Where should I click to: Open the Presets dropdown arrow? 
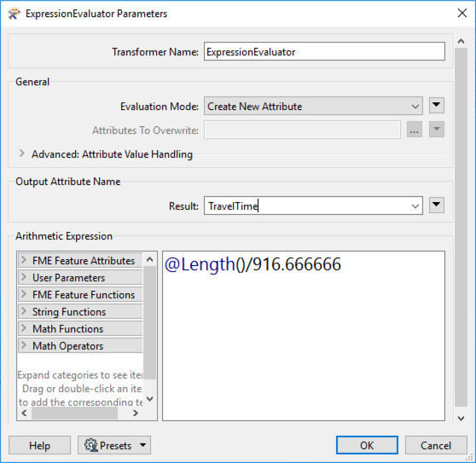point(143,445)
